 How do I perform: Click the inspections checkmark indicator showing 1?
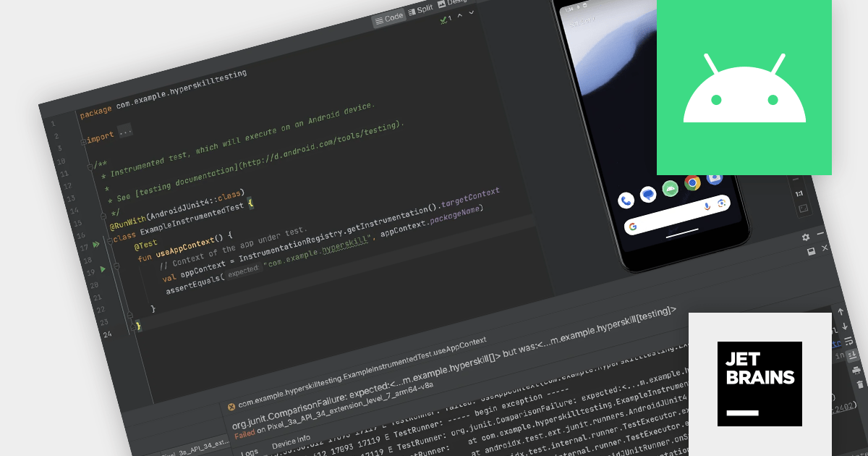coord(445,20)
